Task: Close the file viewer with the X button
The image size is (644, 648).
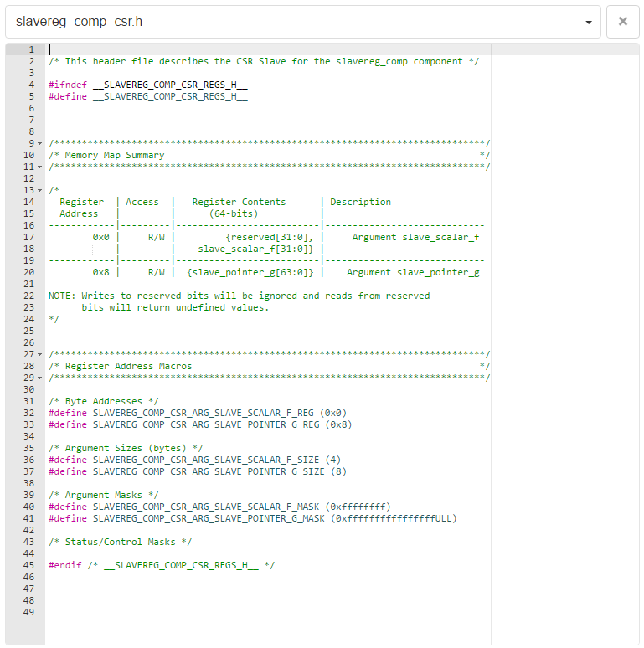Action: point(622,22)
